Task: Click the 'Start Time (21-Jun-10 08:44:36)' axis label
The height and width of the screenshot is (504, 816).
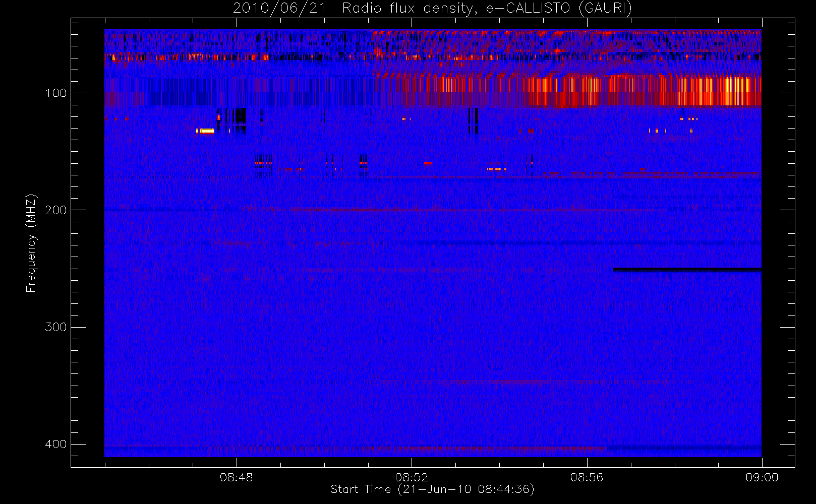Action: tap(432, 489)
